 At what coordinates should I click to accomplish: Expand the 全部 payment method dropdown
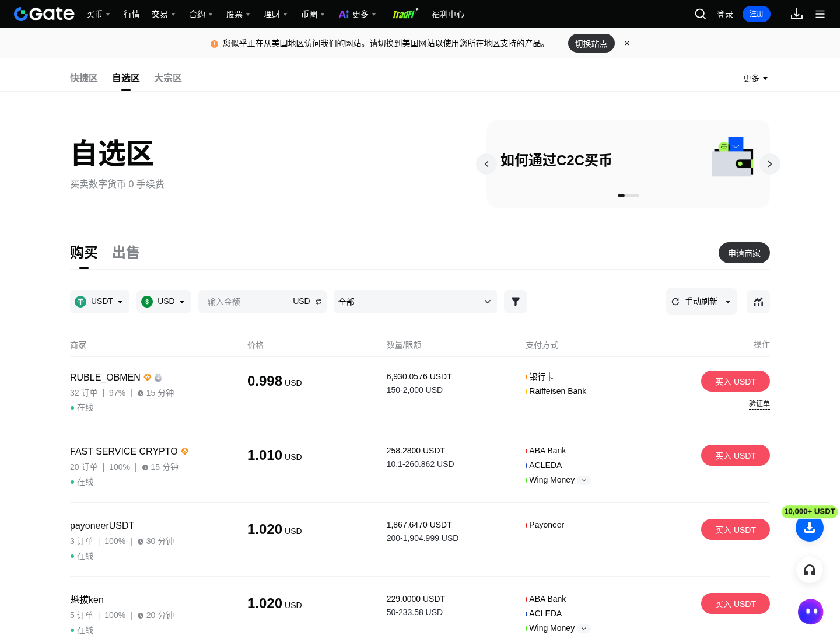[415, 302]
